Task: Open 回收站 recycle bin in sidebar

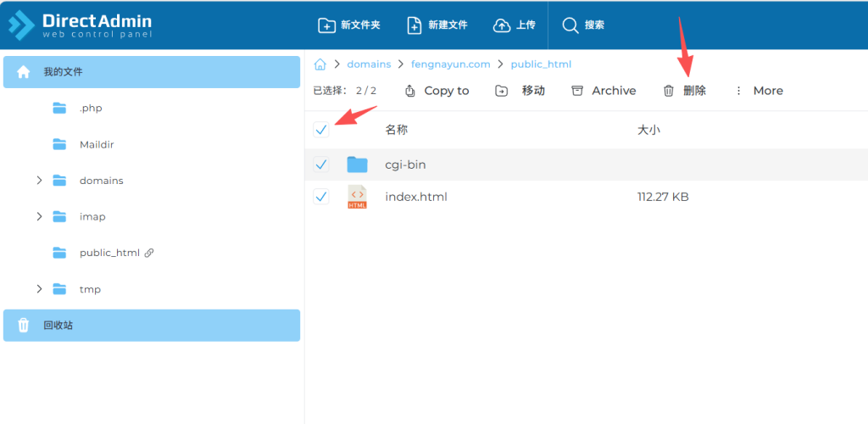Action: tap(58, 325)
